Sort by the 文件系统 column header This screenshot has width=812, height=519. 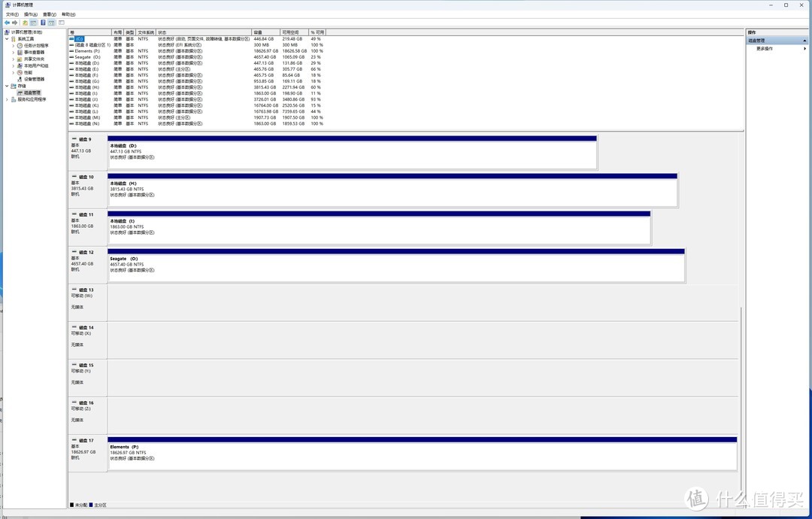pos(146,32)
